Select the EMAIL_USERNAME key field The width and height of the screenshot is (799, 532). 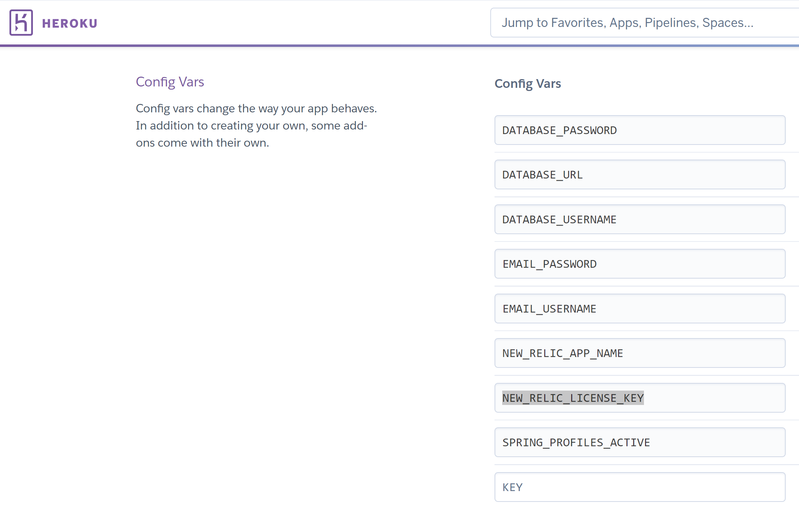639,309
